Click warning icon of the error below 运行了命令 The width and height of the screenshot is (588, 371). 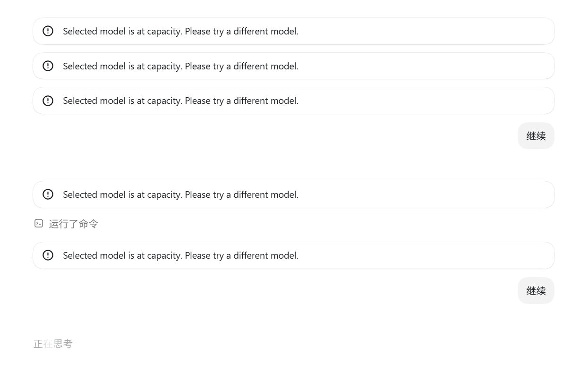pos(48,255)
